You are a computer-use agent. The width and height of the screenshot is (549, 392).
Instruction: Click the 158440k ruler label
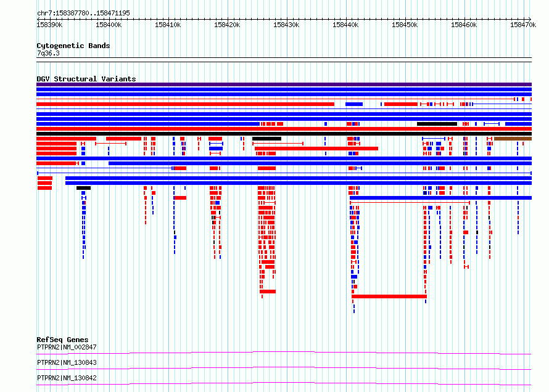pyautogui.click(x=345, y=25)
